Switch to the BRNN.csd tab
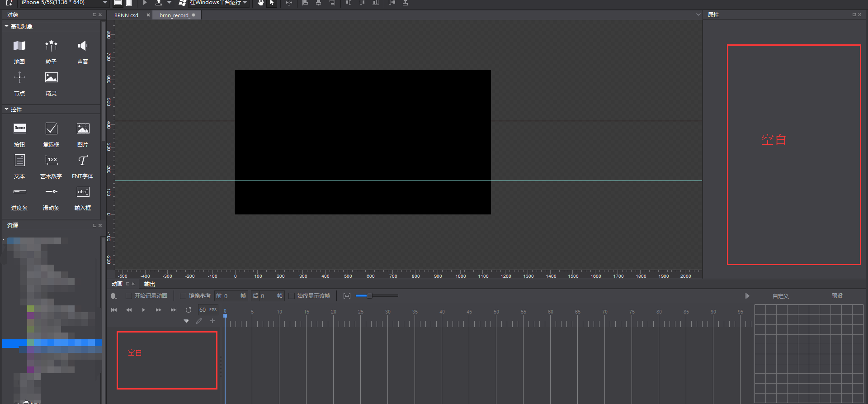 (x=127, y=15)
